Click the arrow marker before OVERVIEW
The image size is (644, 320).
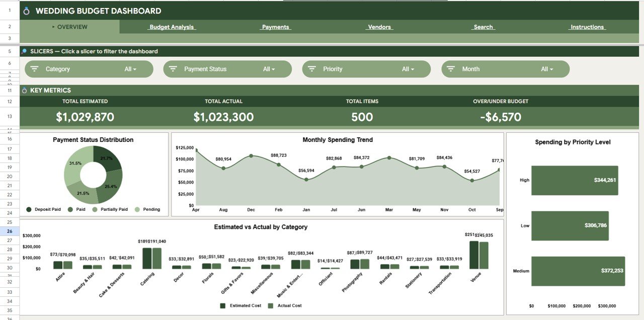coord(53,27)
